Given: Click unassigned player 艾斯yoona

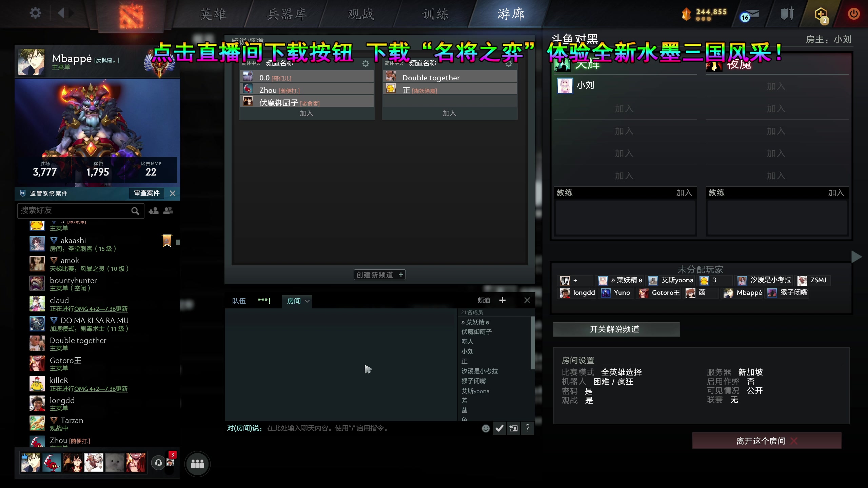Looking at the screenshot, I should [x=671, y=280].
